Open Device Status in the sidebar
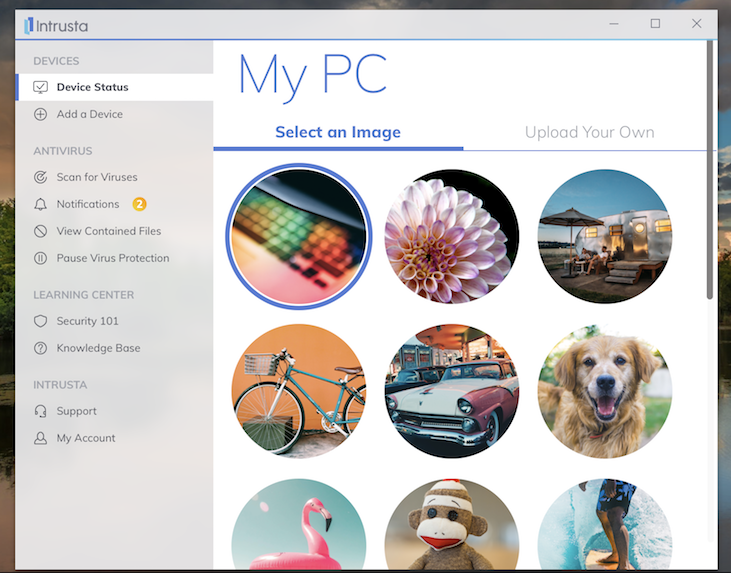The height and width of the screenshot is (573, 731). [x=115, y=87]
